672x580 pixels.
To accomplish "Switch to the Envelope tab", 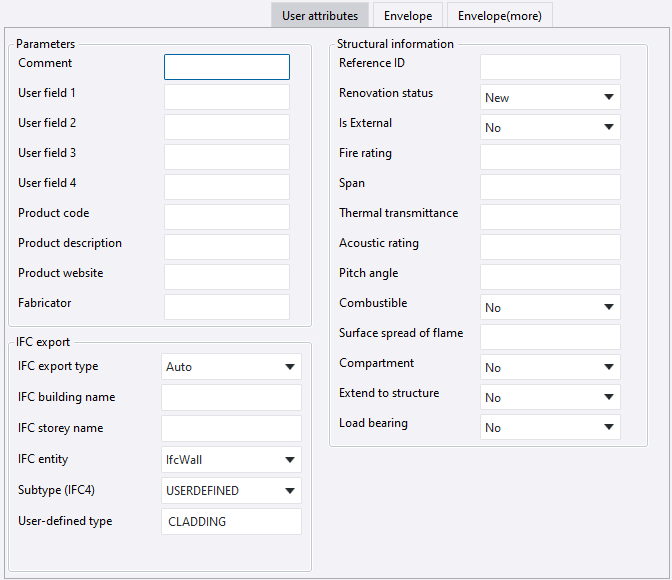I will [408, 16].
